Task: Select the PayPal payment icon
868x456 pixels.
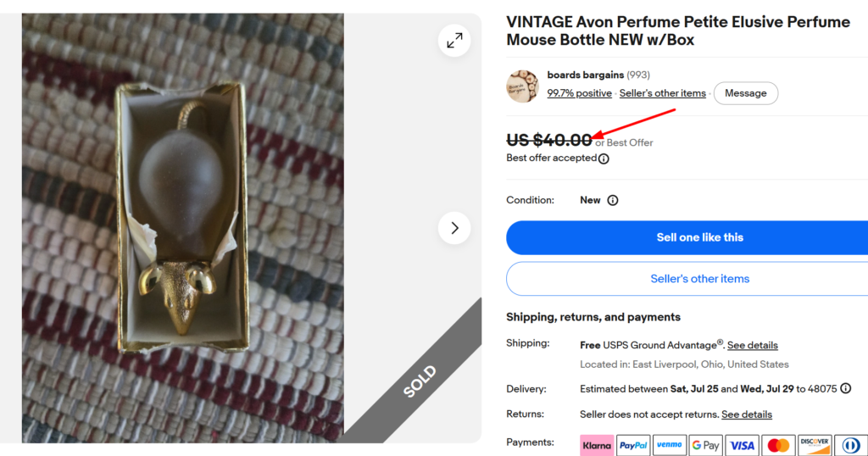Action: point(633,446)
